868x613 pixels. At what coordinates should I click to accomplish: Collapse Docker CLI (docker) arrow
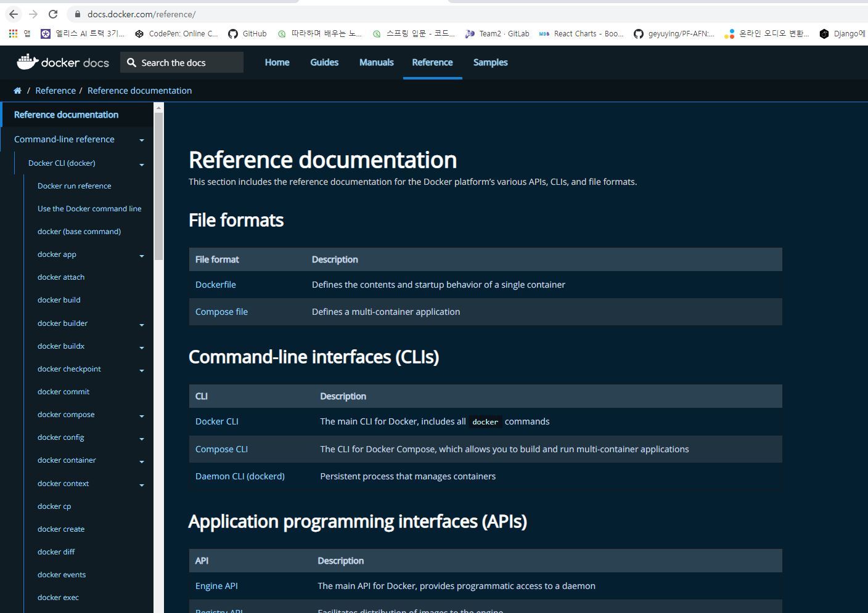click(x=142, y=164)
